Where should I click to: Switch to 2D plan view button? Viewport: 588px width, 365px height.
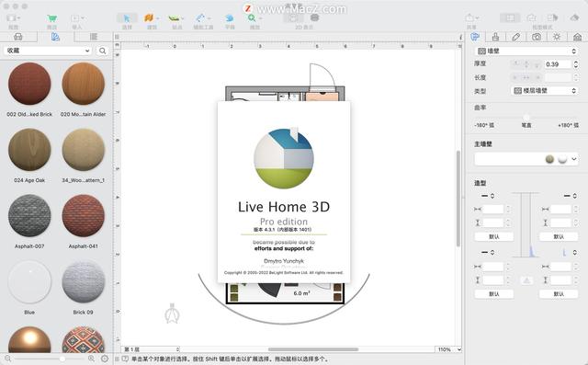(x=293, y=17)
